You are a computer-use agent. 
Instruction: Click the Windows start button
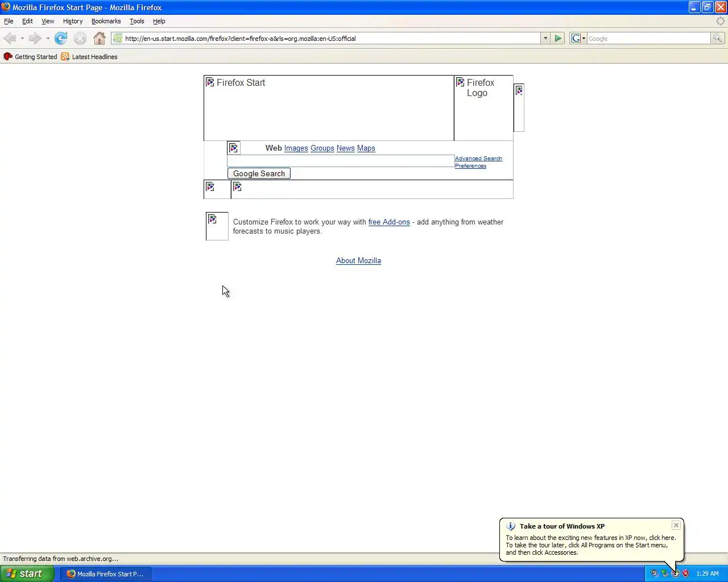(x=27, y=573)
